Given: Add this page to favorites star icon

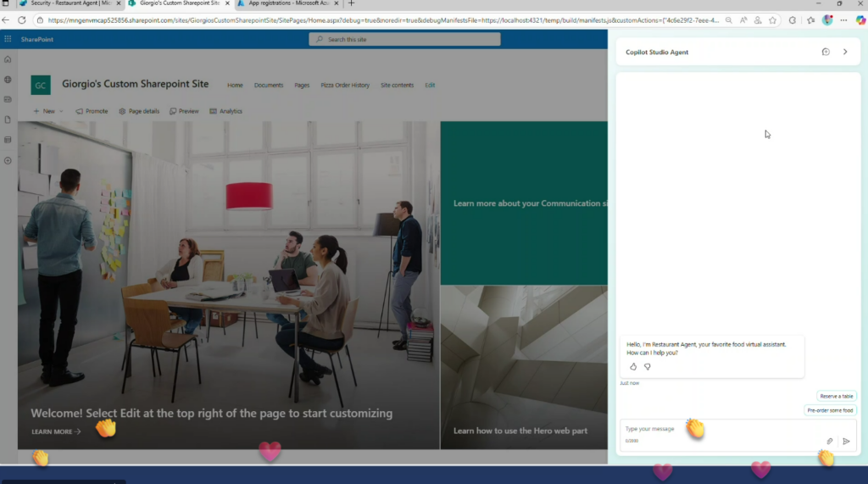Looking at the screenshot, I should (772, 20).
